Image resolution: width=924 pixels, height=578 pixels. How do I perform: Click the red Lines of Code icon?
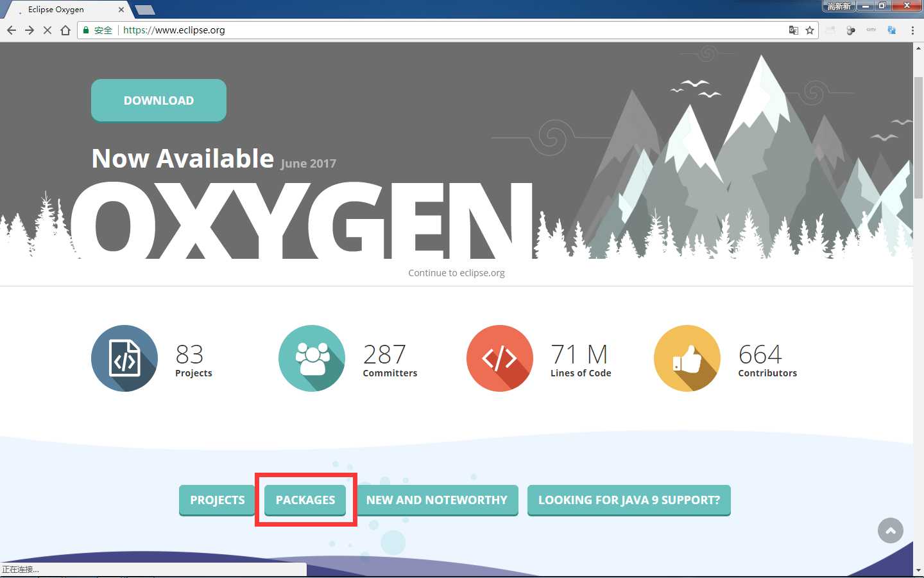499,358
